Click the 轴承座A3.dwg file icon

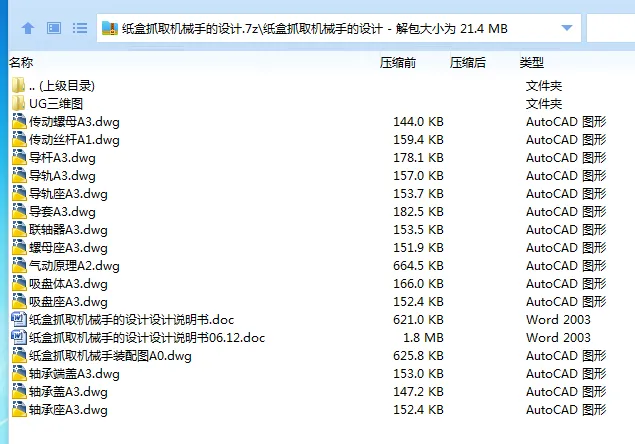[18, 410]
